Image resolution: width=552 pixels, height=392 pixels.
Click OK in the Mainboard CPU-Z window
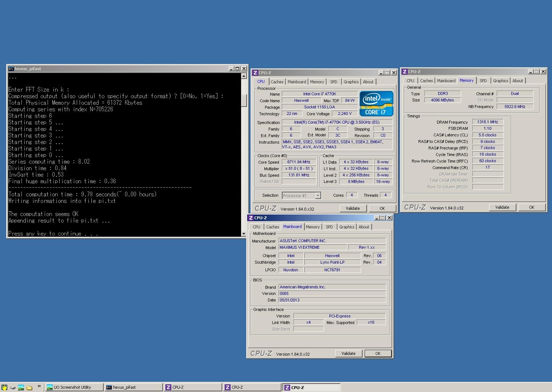click(378, 353)
